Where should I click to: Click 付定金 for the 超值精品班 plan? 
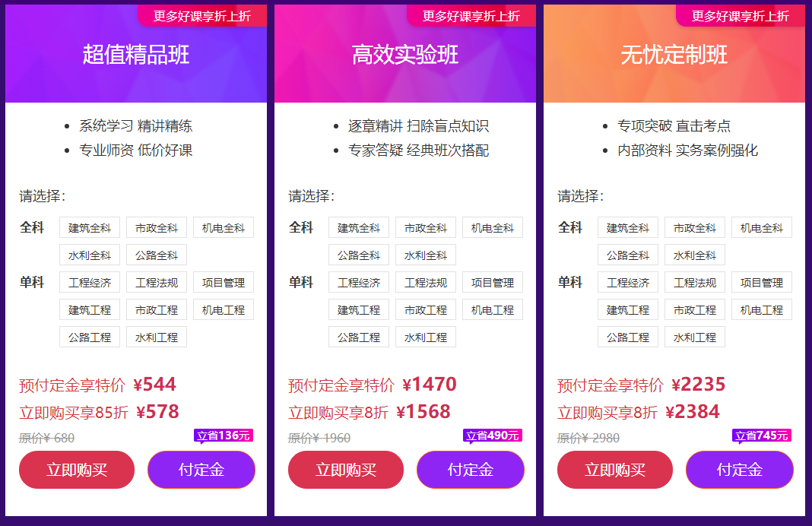tap(201, 470)
